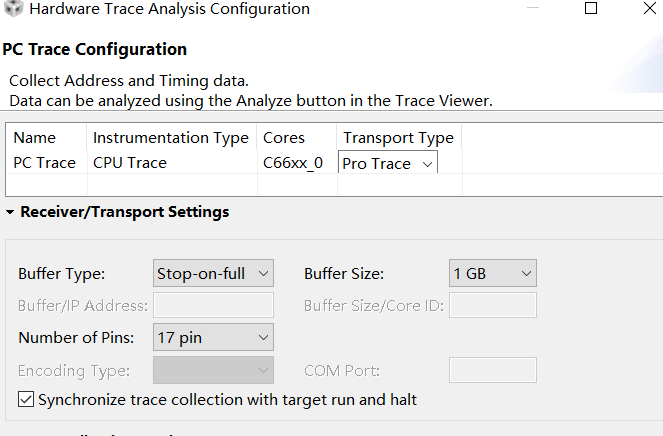Toggle Synchronize trace collection checkbox
663x436 pixels.
[x=26, y=400]
